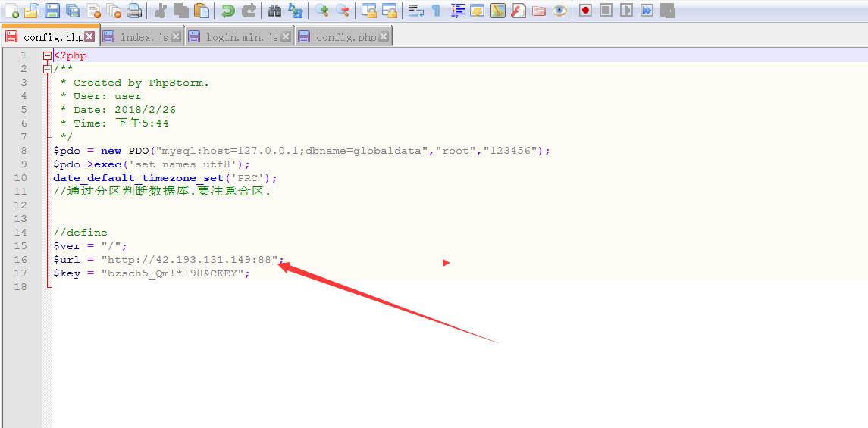
Task: Switch to the index.js tab
Action: [143, 37]
